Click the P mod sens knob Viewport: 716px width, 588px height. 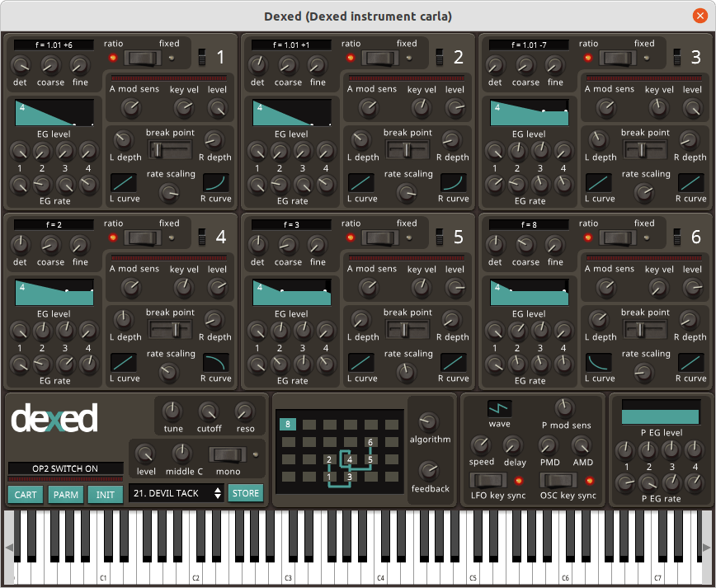coord(565,407)
